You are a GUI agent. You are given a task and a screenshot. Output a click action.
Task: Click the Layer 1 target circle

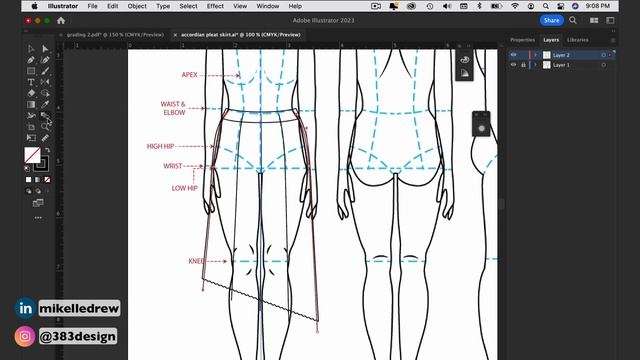603,65
